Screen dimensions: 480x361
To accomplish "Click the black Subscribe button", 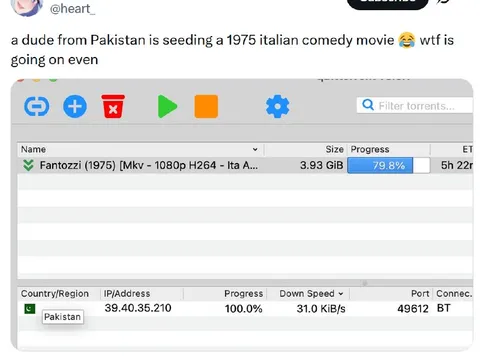I will click(387, 3).
